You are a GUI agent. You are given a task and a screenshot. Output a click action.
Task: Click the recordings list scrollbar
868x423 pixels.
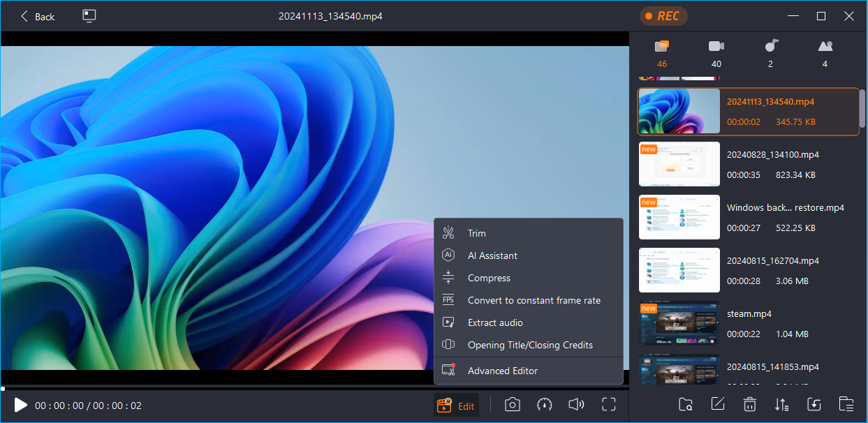pyautogui.click(x=863, y=108)
